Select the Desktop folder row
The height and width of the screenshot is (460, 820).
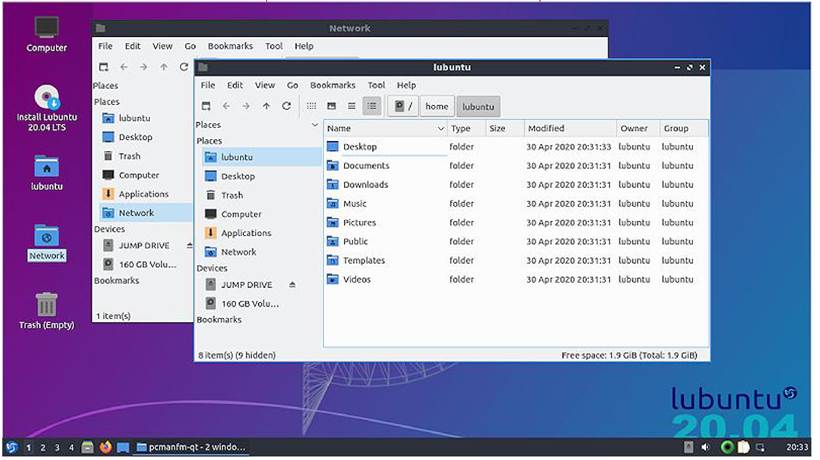point(516,146)
